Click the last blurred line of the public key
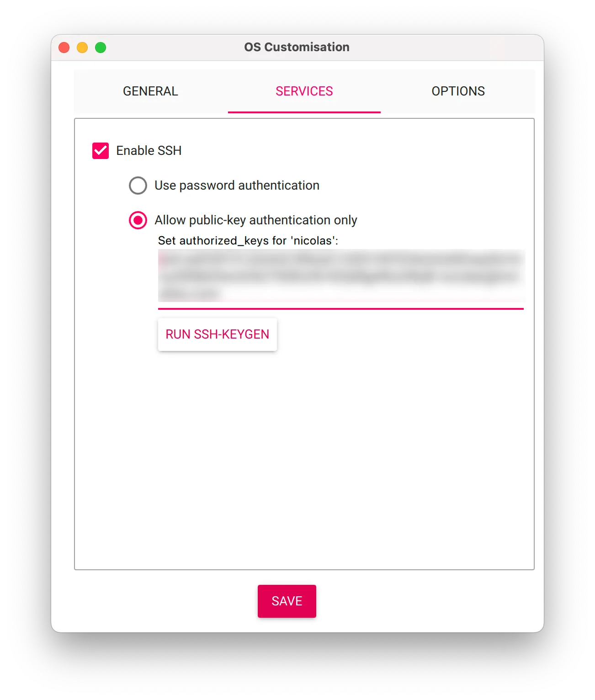595x700 pixels. (x=190, y=293)
